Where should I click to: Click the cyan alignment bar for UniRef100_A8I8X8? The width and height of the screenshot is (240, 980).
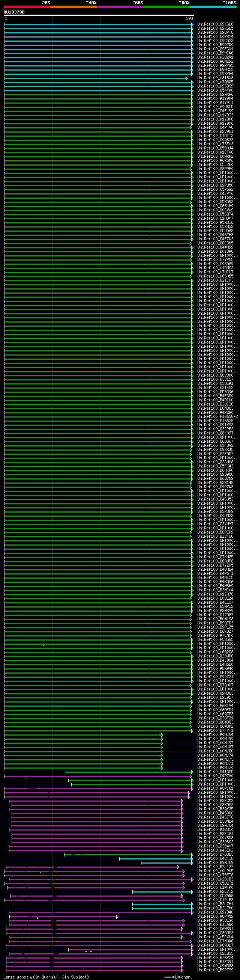tap(96, 78)
